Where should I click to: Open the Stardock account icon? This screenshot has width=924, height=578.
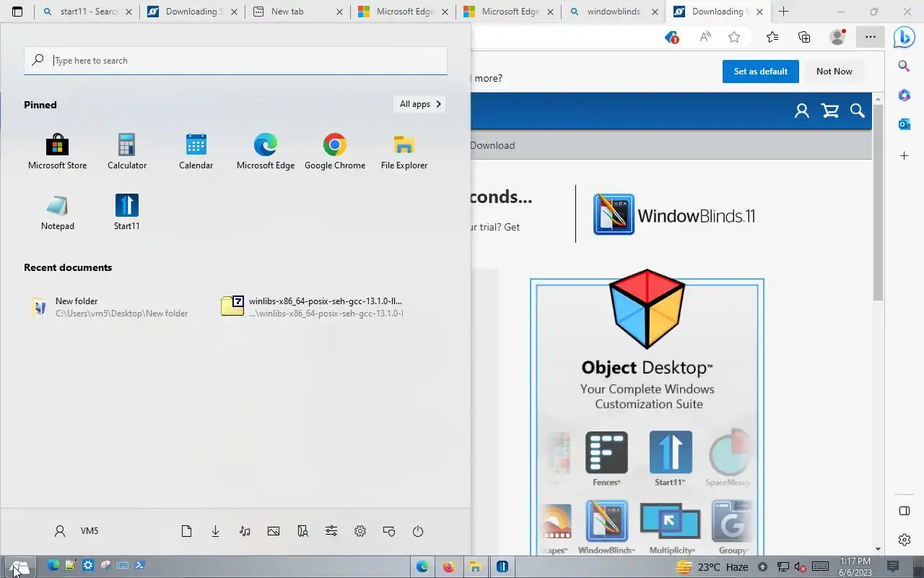click(x=802, y=111)
